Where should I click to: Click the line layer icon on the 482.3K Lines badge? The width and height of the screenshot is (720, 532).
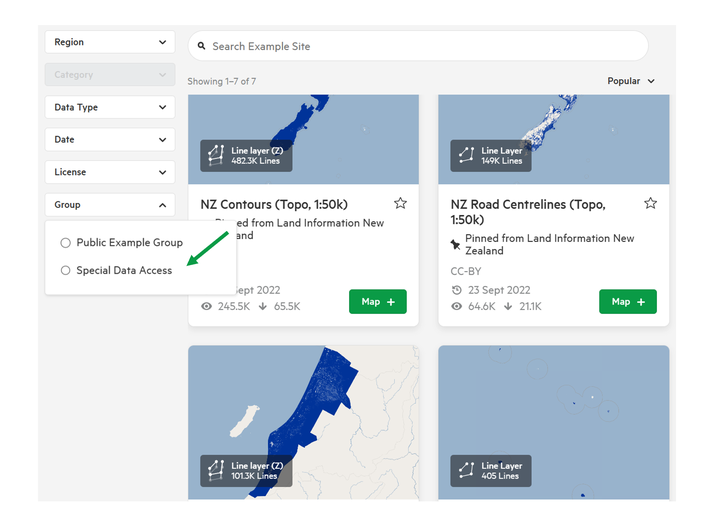pyautogui.click(x=216, y=155)
